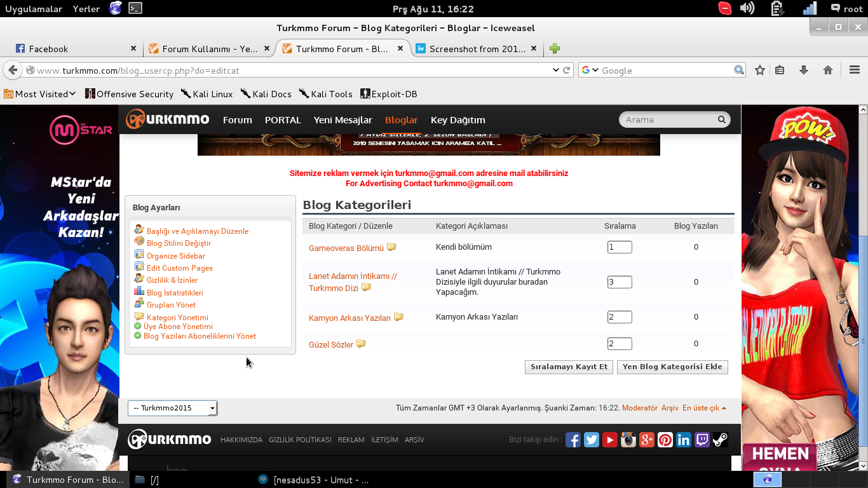868x488 pixels.
Task: Open Twitch social icon in footer
Action: pos(702,440)
